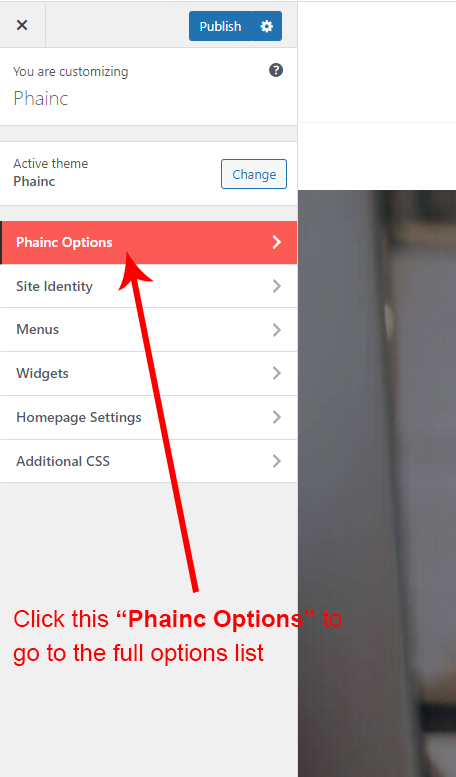Click the Publish button
456x777 pixels.
click(x=220, y=26)
